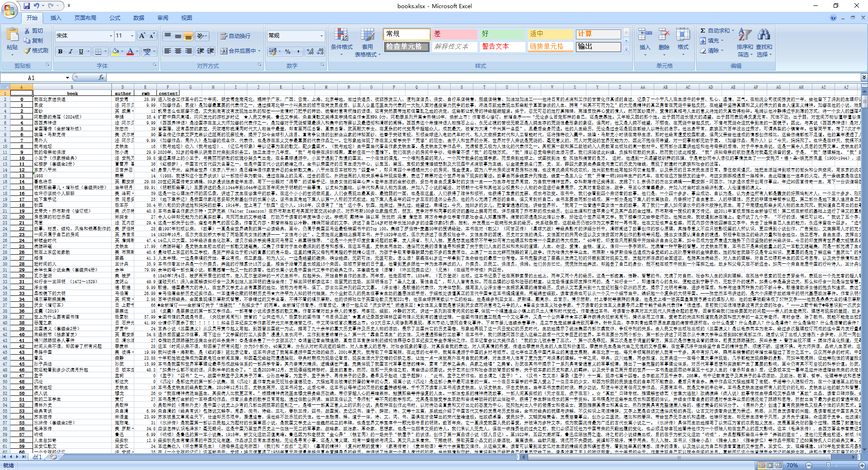Apply the 链接单元格 cell style
This screenshot has width=868, height=470.
pos(550,47)
